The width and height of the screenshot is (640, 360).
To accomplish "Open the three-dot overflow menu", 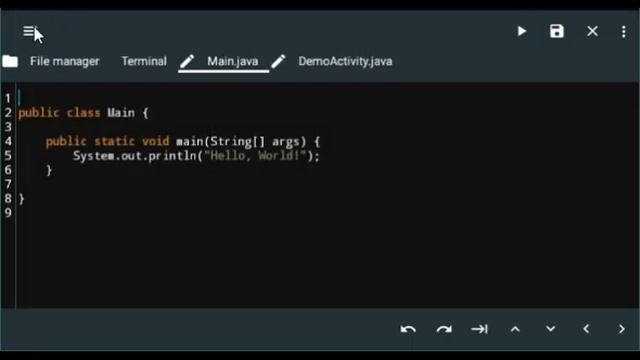I will (623, 31).
